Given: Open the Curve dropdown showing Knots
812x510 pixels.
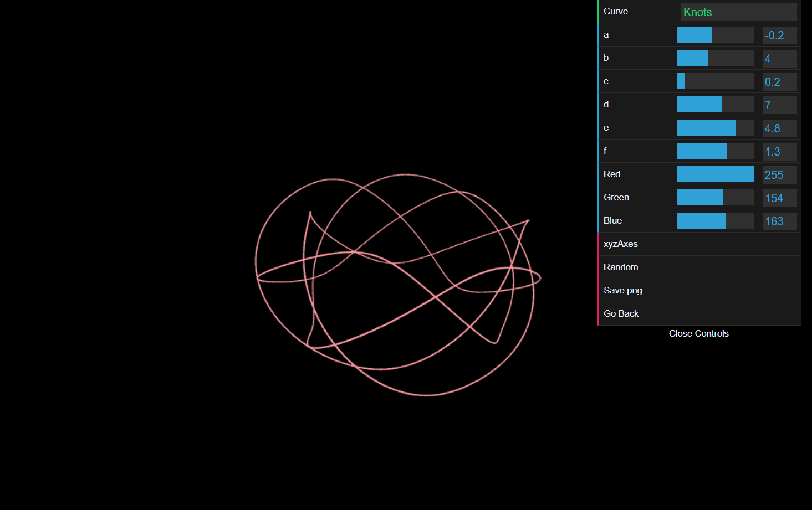Looking at the screenshot, I should coord(739,12).
